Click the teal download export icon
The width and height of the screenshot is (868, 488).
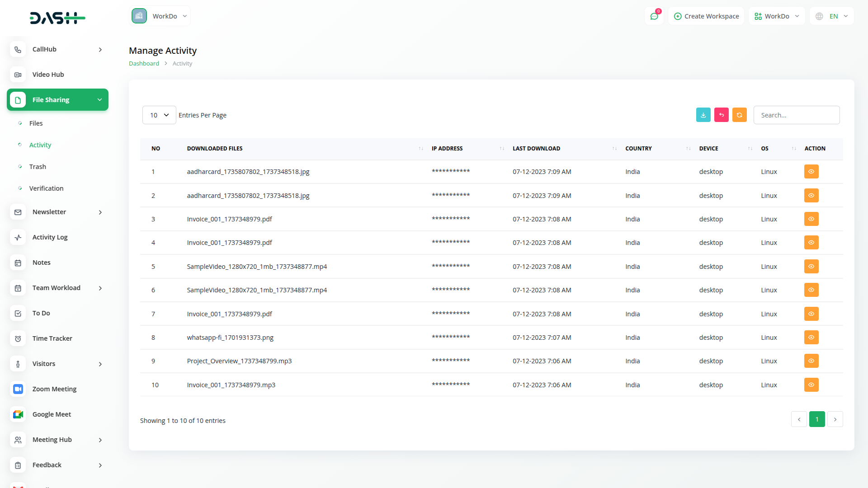point(703,115)
